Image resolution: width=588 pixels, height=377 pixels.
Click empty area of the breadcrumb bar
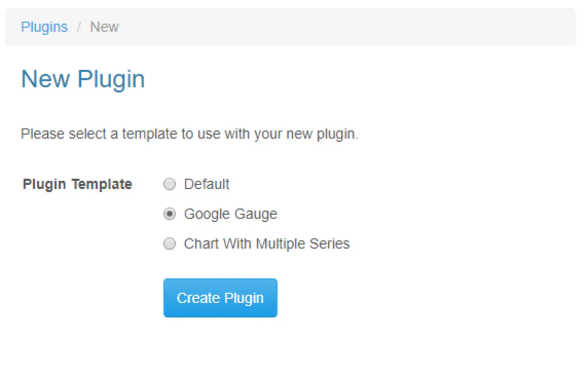coord(331,27)
